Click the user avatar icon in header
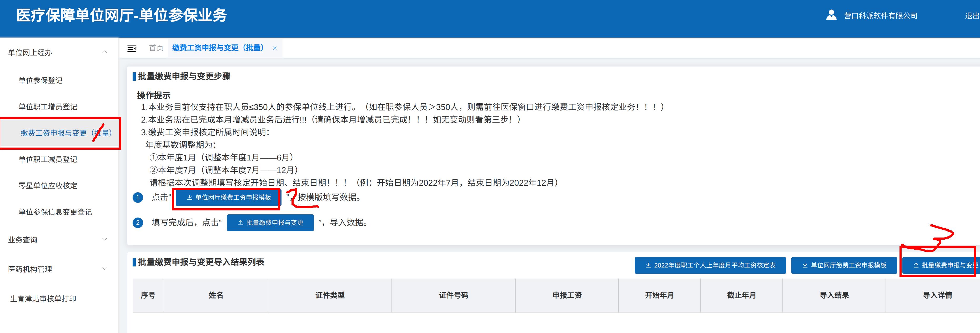The height and width of the screenshot is (333, 980). pos(831,15)
